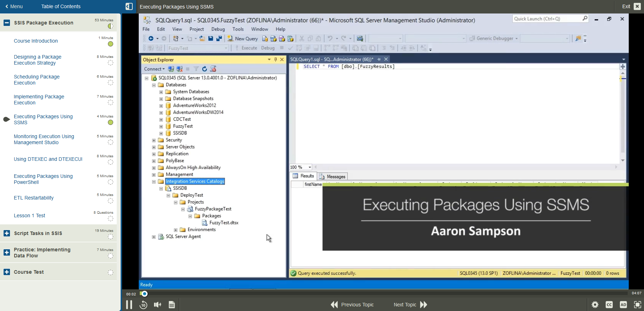Mute the player volume icon
The image size is (644, 311).
[158, 305]
